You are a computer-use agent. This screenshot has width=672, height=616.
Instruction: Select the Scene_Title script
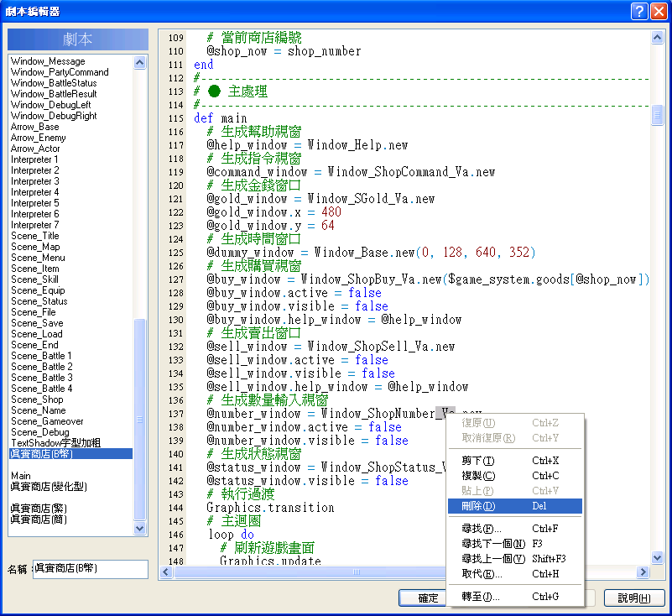tap(35, 236)
